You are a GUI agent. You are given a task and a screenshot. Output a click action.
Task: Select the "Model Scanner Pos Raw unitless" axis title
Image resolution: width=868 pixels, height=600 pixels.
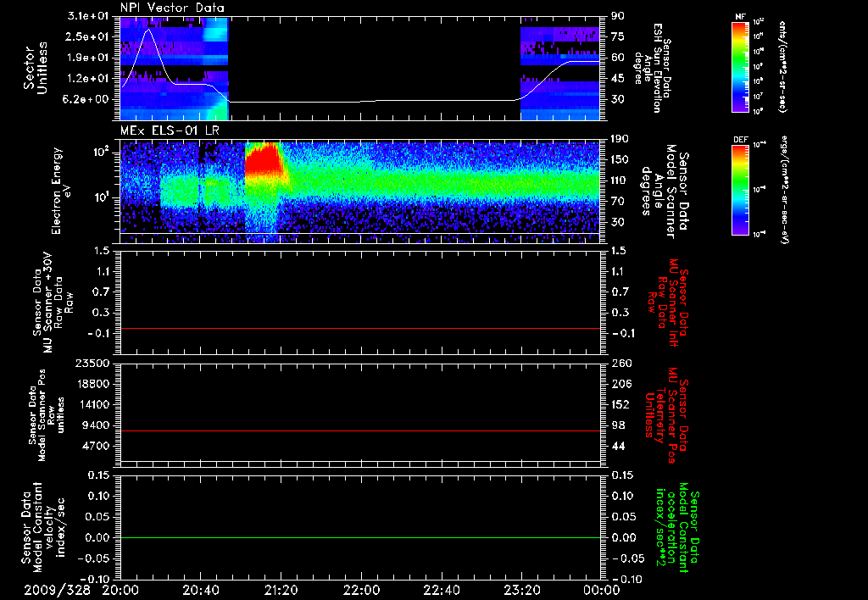click(x=47, y=415)
